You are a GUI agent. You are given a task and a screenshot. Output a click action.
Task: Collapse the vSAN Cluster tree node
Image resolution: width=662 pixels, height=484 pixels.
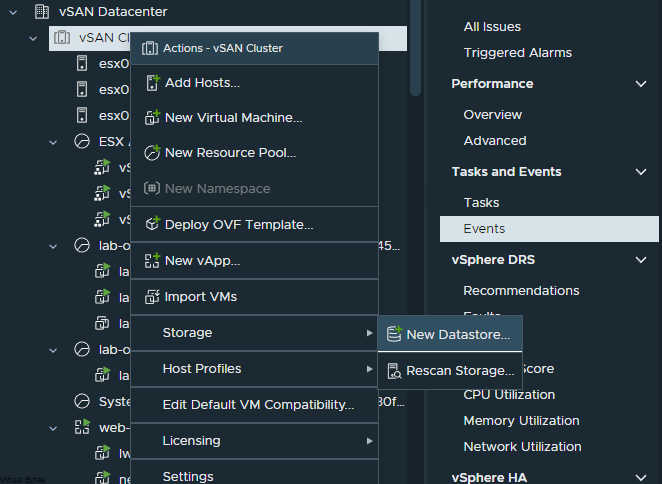pos(33,38)
